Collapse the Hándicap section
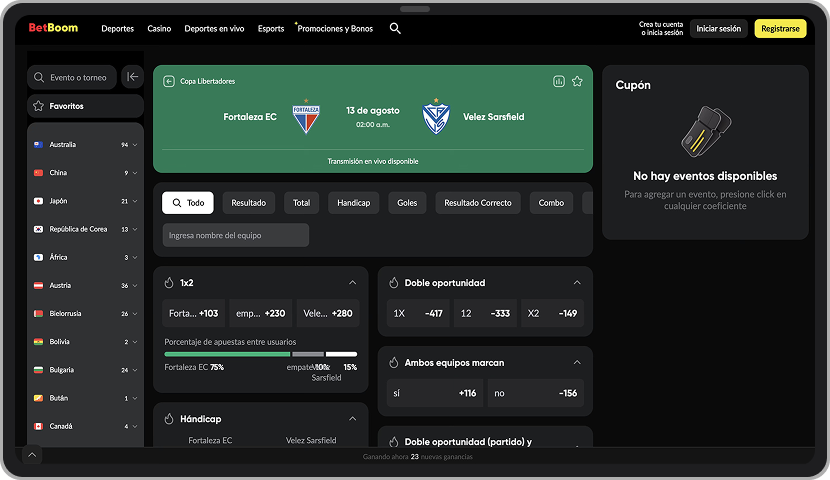 point(353,419)
